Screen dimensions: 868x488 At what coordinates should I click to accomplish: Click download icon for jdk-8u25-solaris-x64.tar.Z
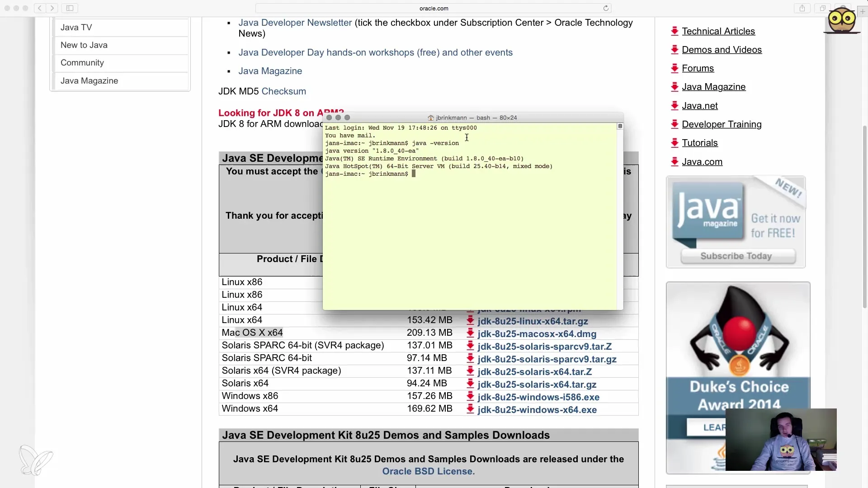pyautogui.click(x=470, y=371)
